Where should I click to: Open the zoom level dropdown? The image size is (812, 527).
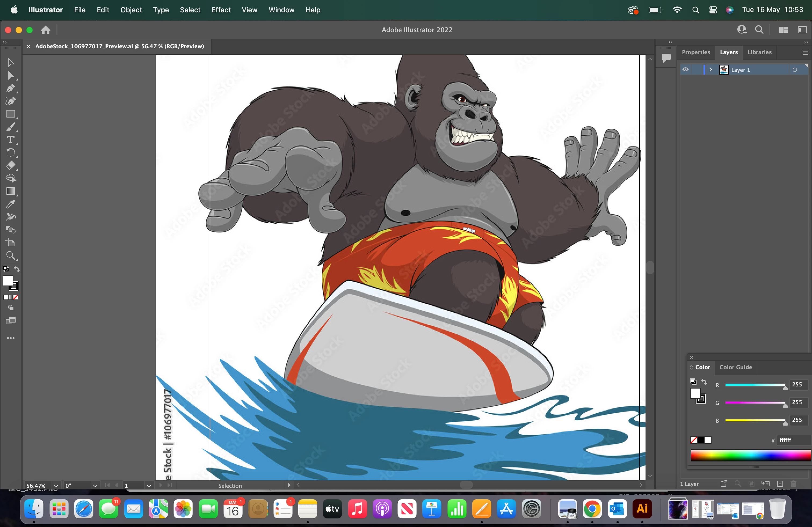[56, 485]
